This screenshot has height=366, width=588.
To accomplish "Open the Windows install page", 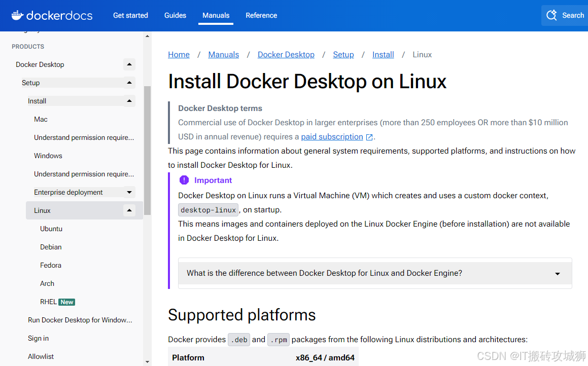I will (48, 156).
